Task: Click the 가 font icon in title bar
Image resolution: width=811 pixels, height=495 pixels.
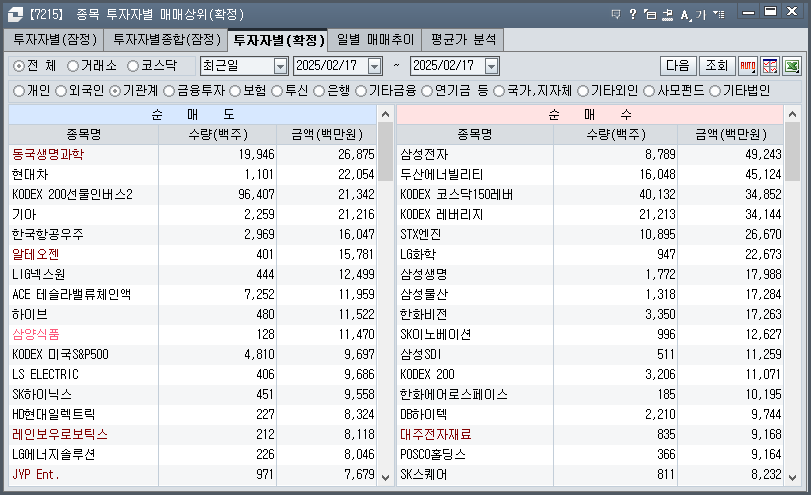Action: (701, 14)
